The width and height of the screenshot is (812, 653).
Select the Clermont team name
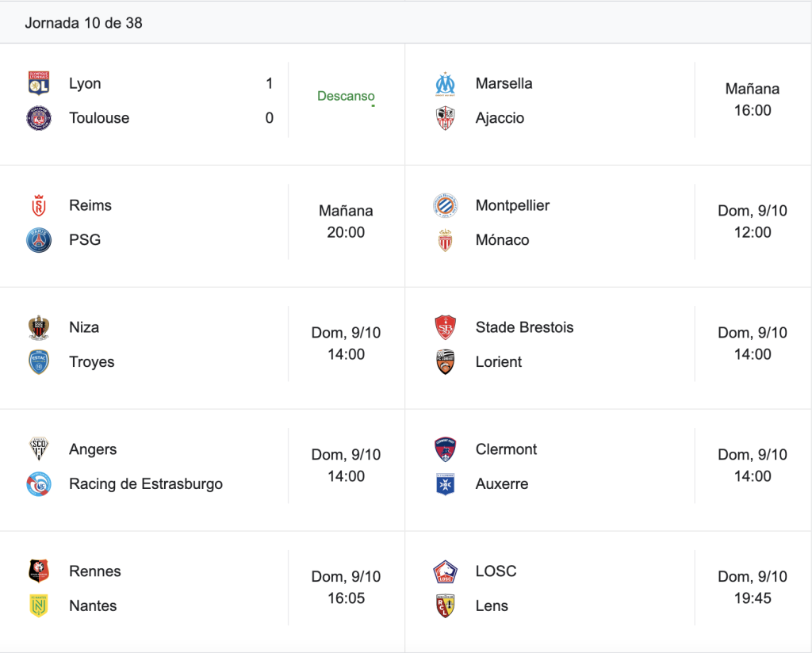(506, 449)
